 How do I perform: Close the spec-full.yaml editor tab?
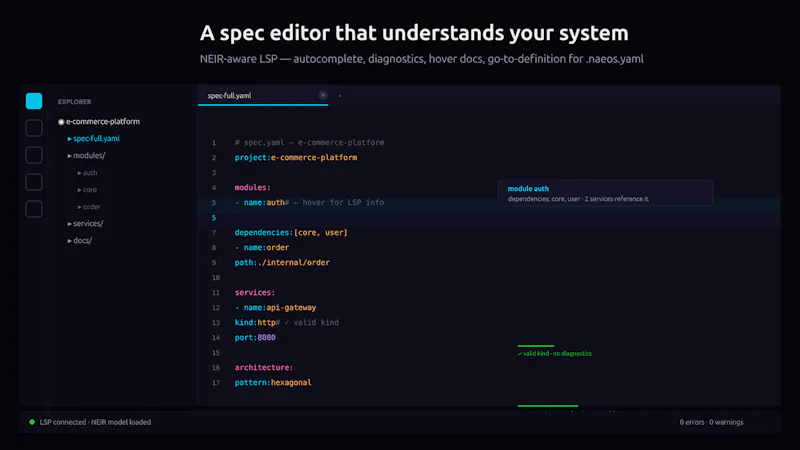[x=323, y=95]
